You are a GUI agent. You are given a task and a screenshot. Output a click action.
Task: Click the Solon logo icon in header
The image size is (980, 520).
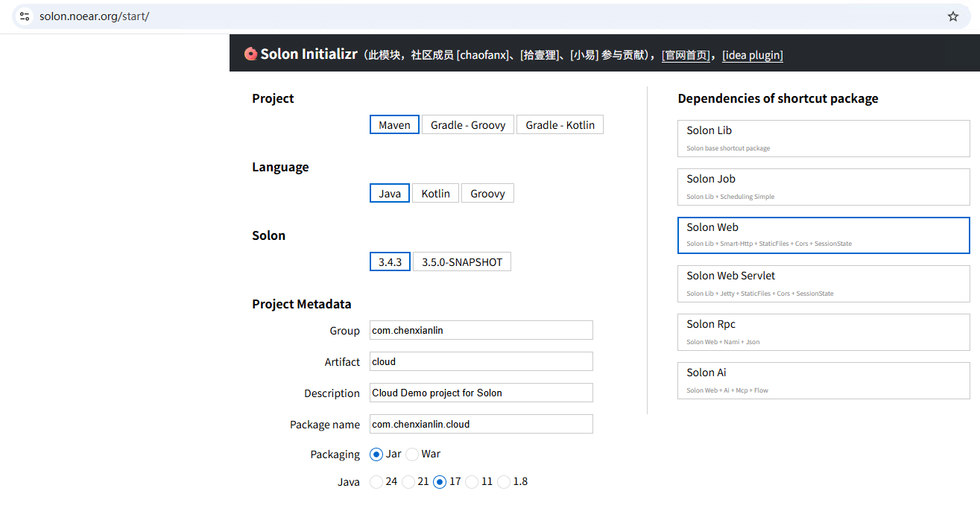(x=250, y=54)
